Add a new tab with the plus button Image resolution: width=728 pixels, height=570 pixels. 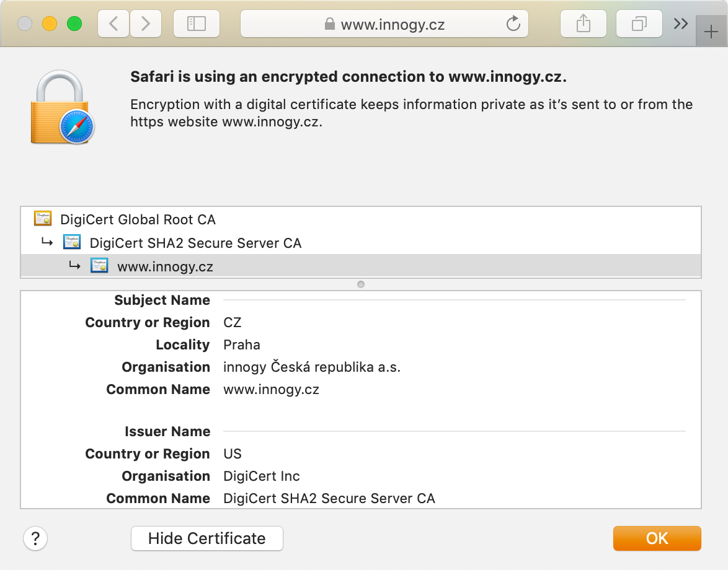click(711, 32)
